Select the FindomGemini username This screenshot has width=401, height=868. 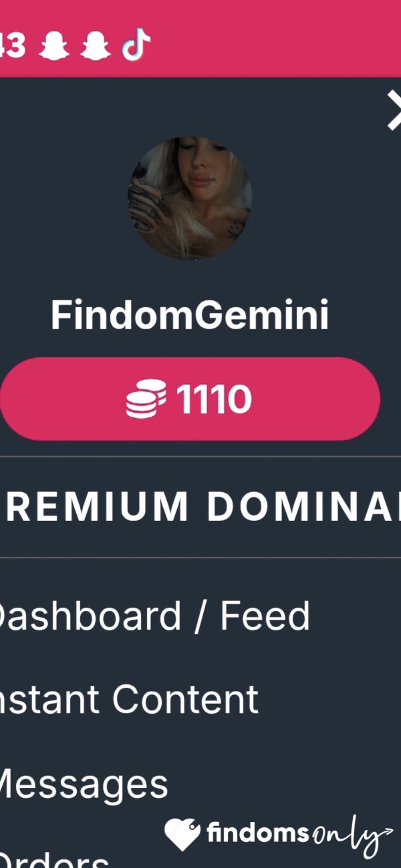pos(190,315)
